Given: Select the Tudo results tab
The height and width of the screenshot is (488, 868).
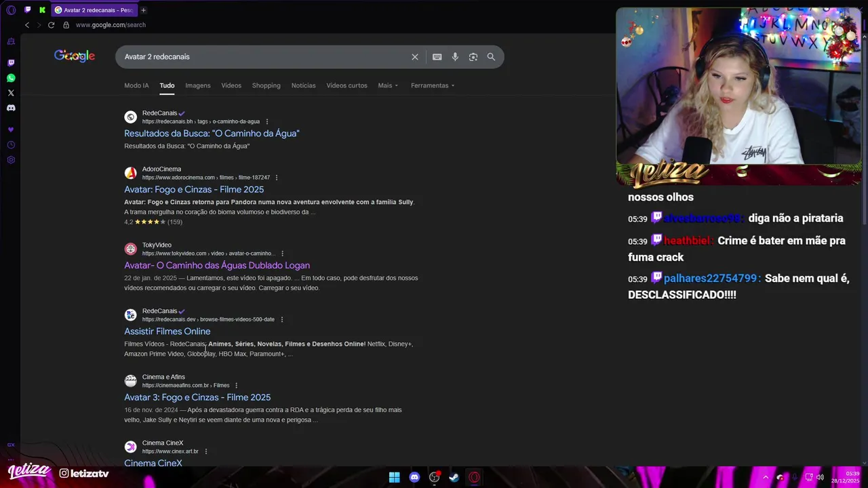Looking at the screenshot, I should (x=167, y=85).
